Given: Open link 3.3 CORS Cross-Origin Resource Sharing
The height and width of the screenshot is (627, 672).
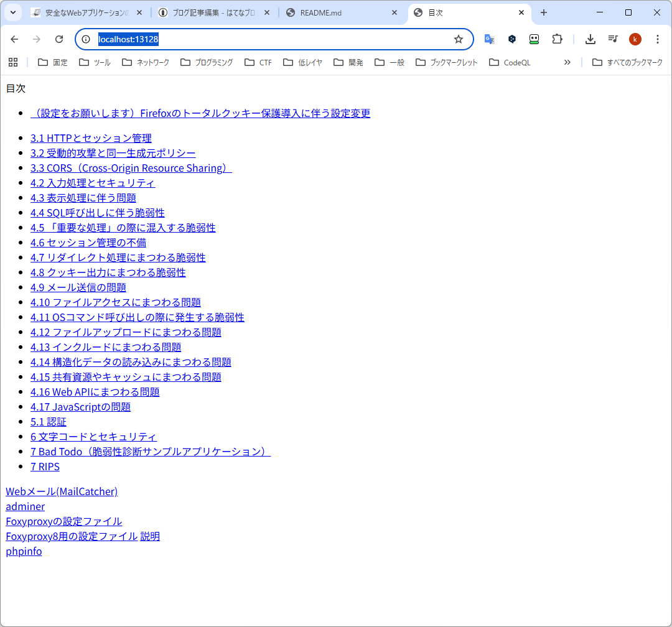Looking at the screenshot, I should point(131,168).
